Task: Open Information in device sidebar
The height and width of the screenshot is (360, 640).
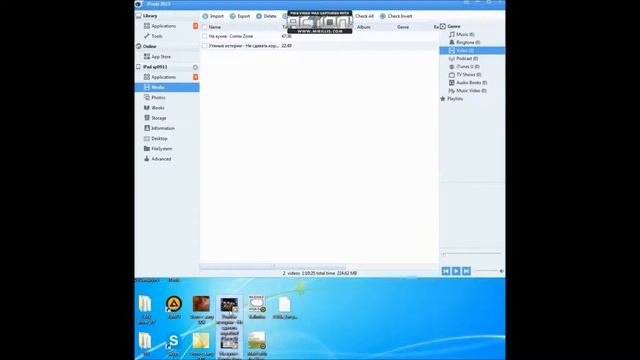Action: 162,128
